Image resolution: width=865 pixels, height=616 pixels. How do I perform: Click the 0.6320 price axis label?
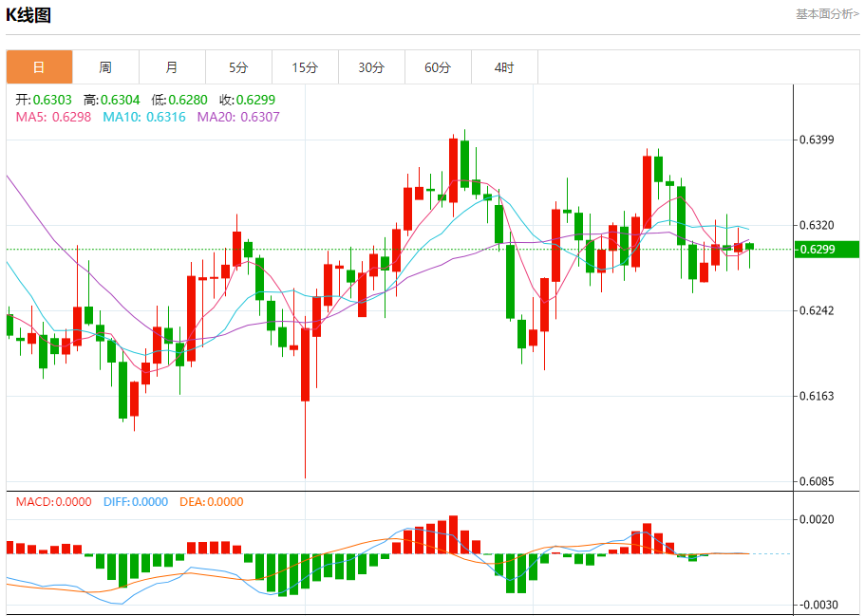point(817,225)
